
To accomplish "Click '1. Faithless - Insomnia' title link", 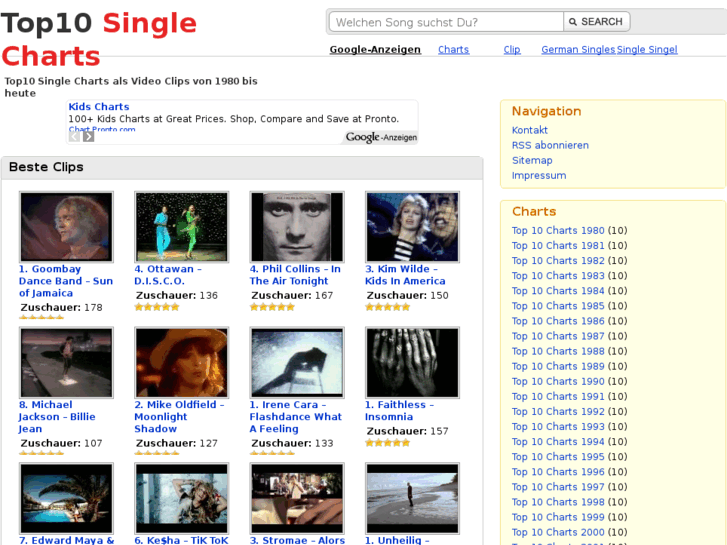I will coord(400,410).
